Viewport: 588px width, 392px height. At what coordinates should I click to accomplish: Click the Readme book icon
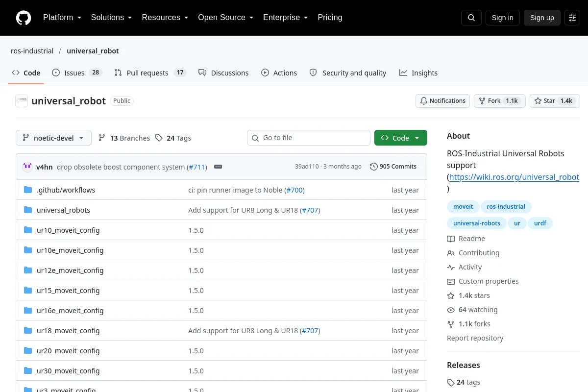(x=451, y=239)
